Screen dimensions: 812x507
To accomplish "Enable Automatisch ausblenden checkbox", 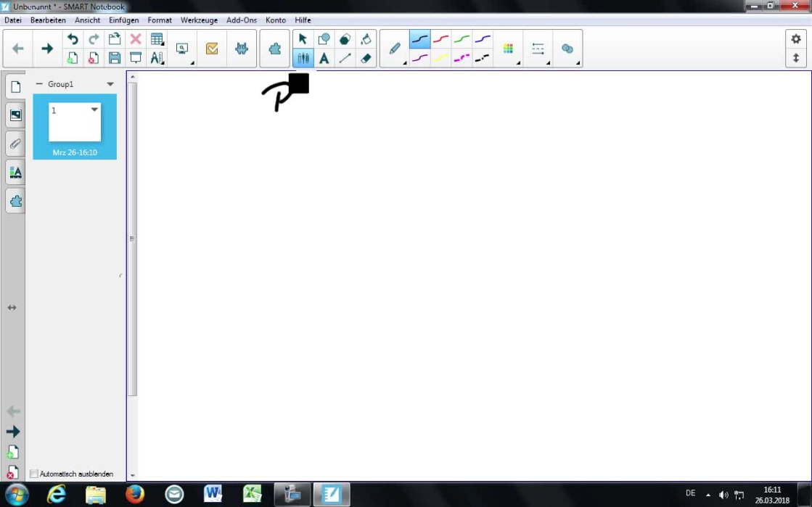I will point(34,474).
